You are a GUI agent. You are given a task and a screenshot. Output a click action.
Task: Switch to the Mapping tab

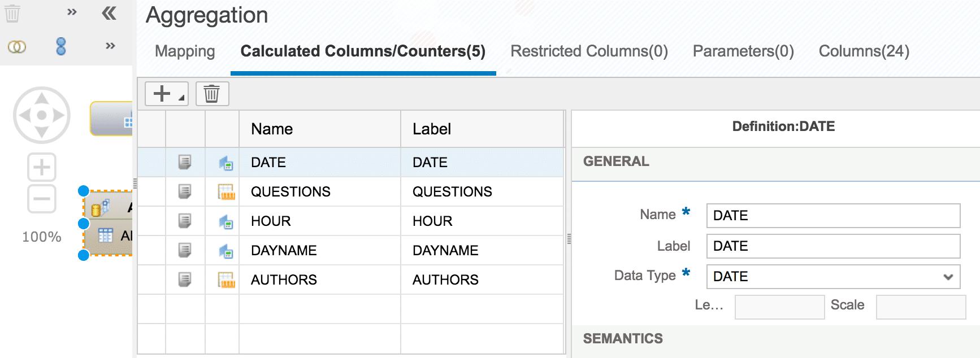click(x=185, y=51)
